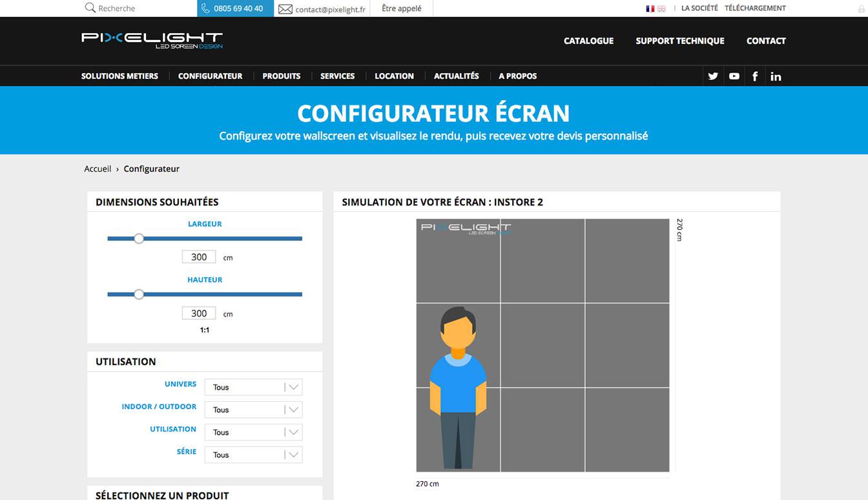Click the 270 cm width label below the simulation
Viewport: 868px width, 500px height.
pos(428,484)
